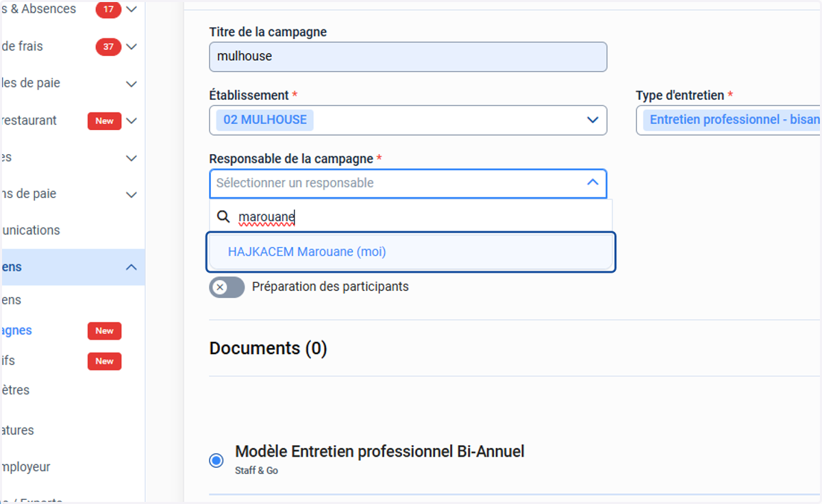Expand the Absences sidebar menu chevron
Image resolution: width=822 pixels, height=504 pixels.
pyautogui.click(x=132, y=10)
